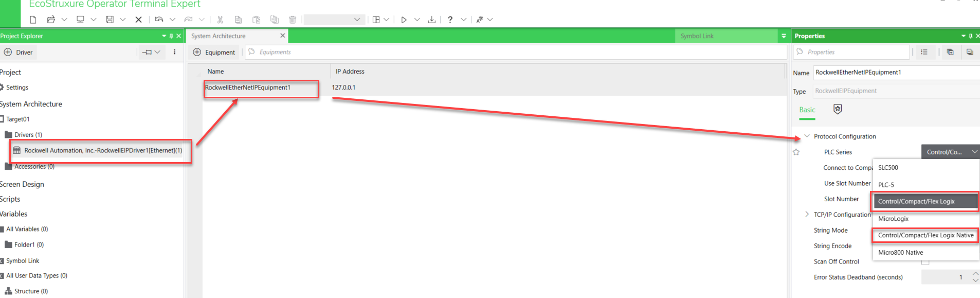Start simulation with the play icon
This screenshot has height=298, width=980.
[404, 20]
